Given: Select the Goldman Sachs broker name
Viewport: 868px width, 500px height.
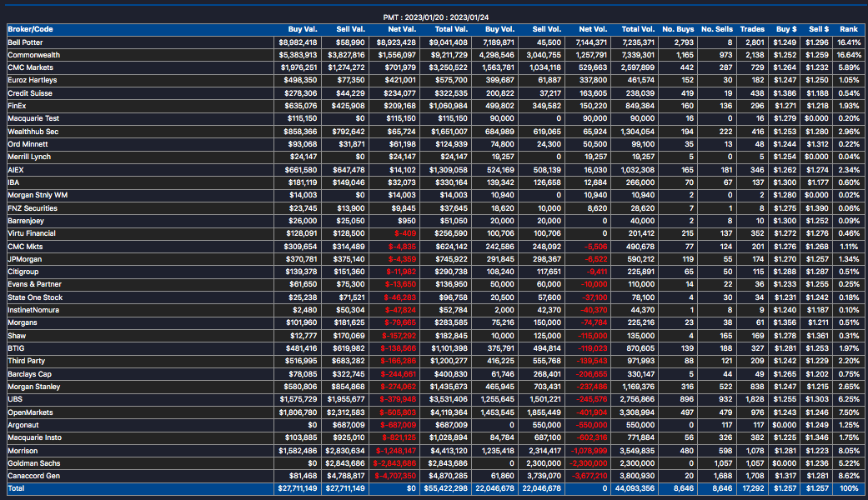Looking at the screenshot, I should click(x=33, y=463).
